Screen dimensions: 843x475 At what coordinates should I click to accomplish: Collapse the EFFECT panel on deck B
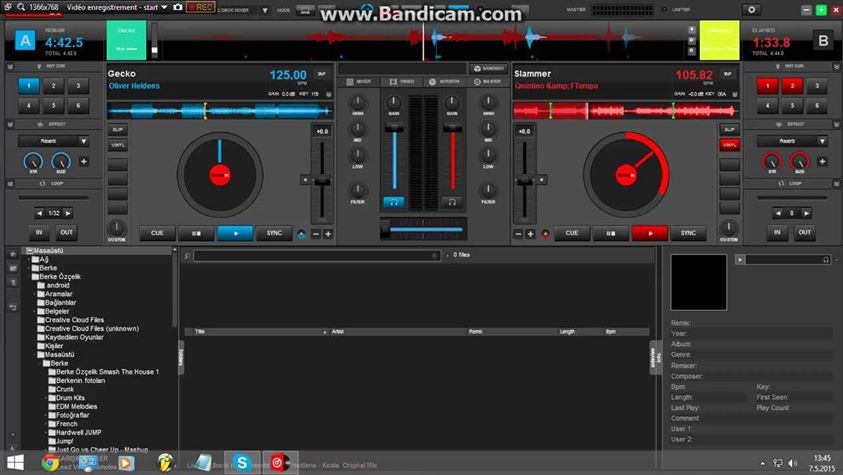[x=836, y=124]
